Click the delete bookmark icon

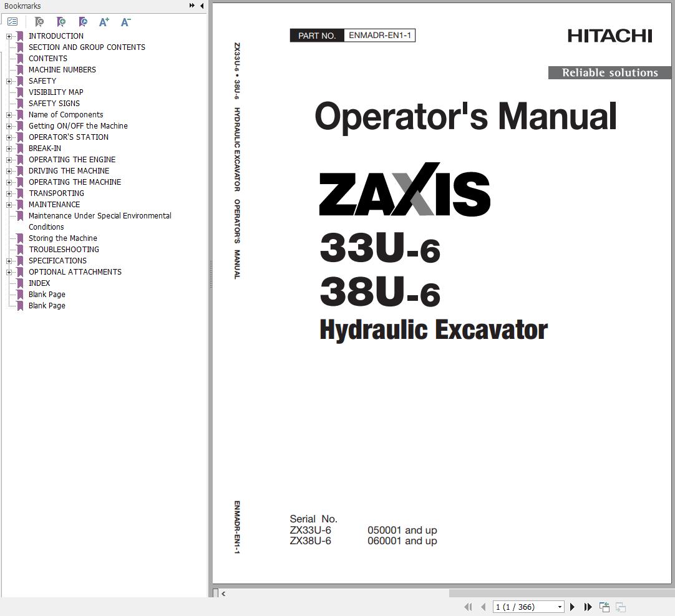39,22
